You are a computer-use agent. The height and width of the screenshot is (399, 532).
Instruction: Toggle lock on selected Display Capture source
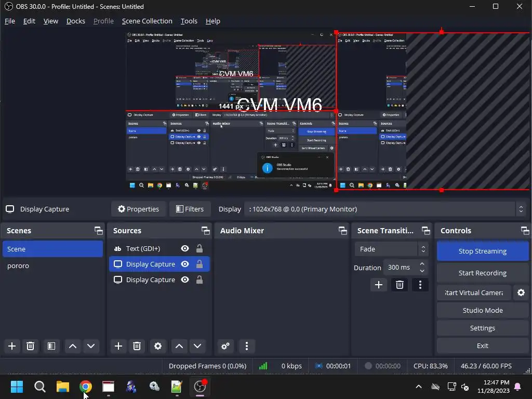coord(199,263)
